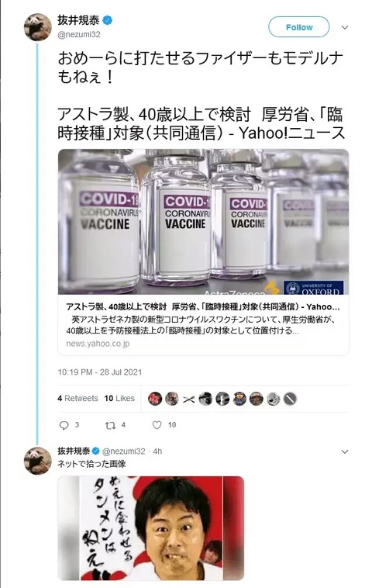Viewport: 372px width, 588px height.
Task: Click the blue verified badge beside 抜井規泰
Action: [107, 20]
